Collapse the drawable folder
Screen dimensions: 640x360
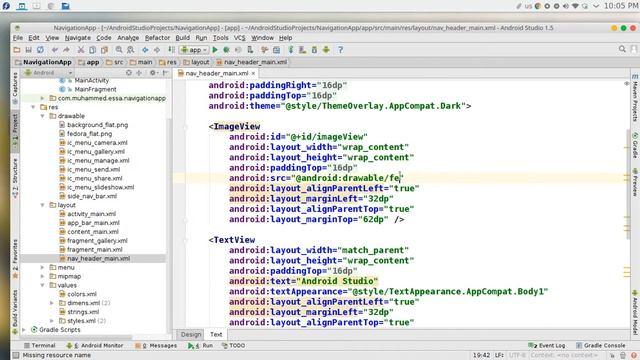pos(42,116)
